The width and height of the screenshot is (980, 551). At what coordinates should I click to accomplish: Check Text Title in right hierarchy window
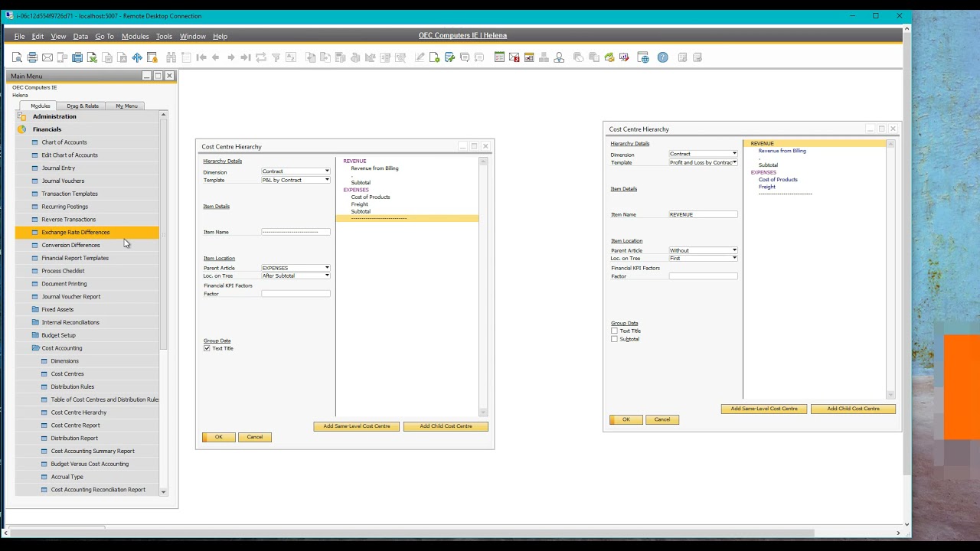click(x=614, y=331)
